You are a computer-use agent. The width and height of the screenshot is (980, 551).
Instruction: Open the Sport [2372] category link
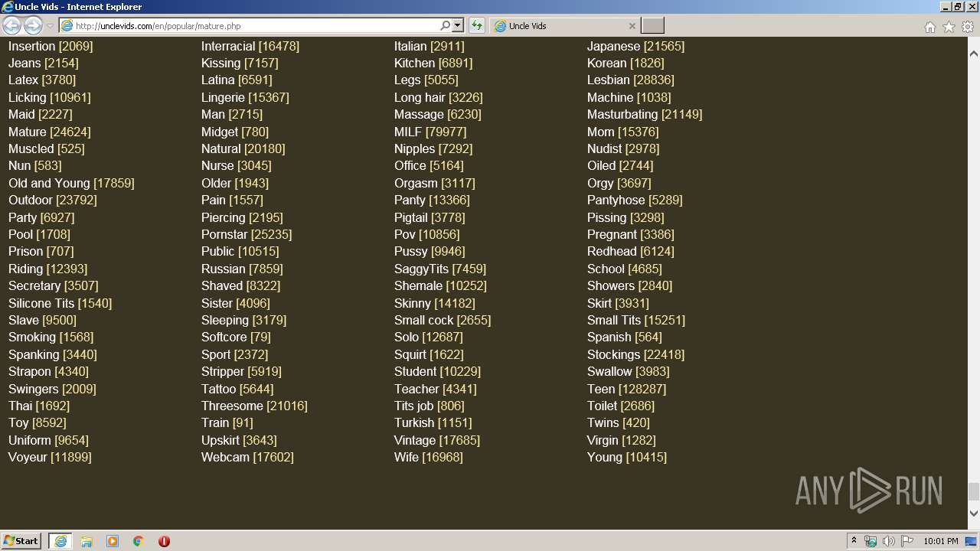[x=235, y=354]
